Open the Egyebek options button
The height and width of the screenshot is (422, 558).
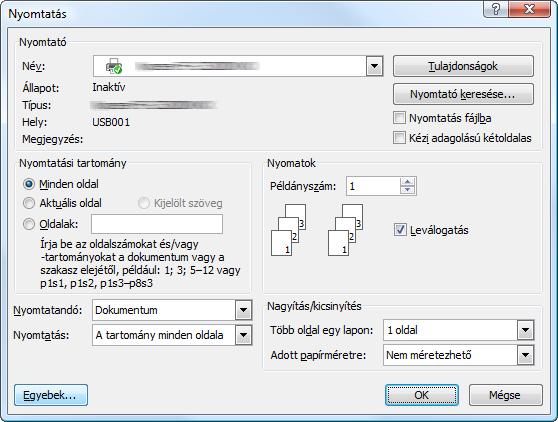click(x=51, y=395)
